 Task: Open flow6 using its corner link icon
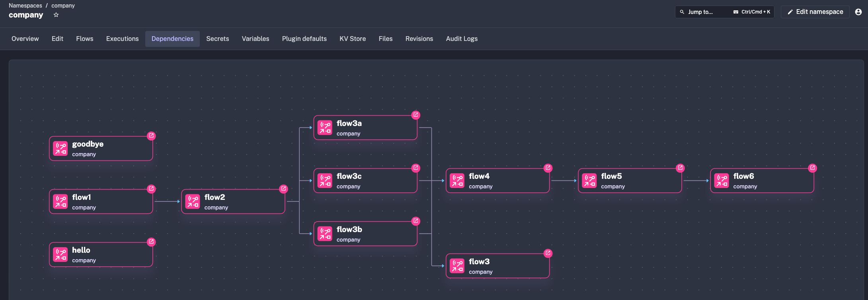click(x=812, y=168)
